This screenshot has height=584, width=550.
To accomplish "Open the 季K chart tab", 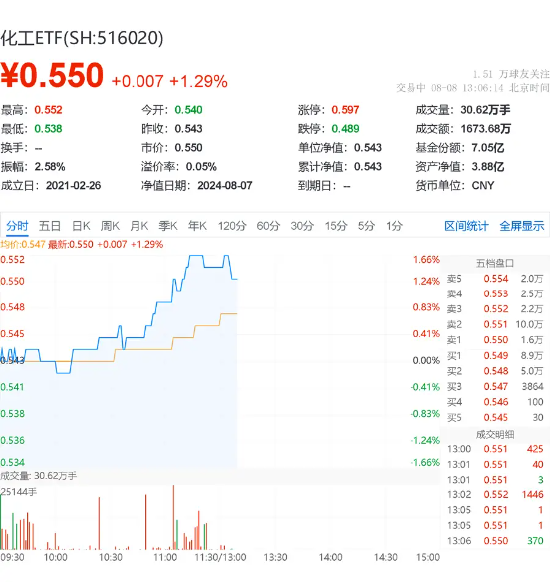I will [x=168, y=226].
